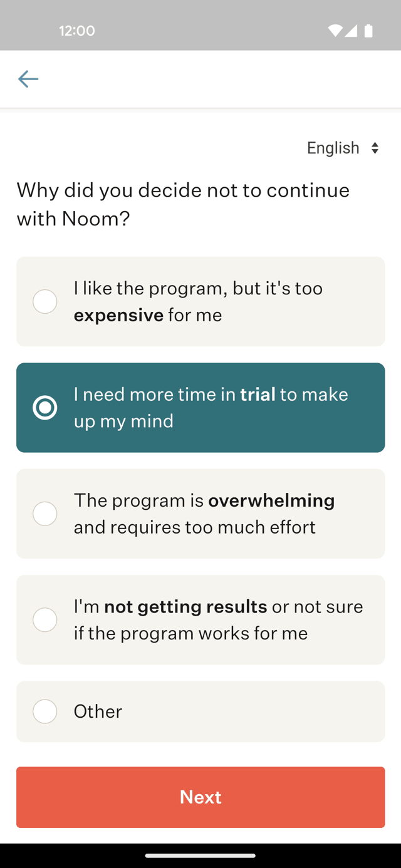Tap the home gesture bar at bottom
This screenshot has width=401, height=868.
[200, 855]
